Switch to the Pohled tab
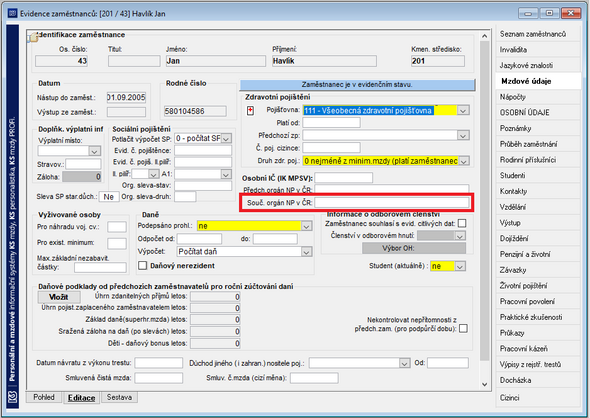The width and height of the screenshot is (590, 418). click(x=44, y=397)
